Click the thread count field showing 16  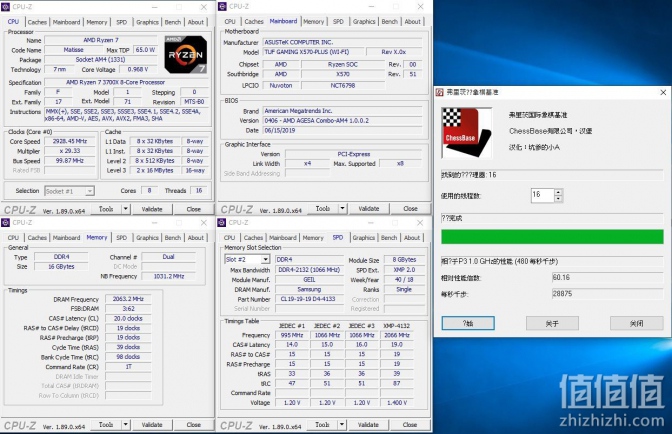[x=543, y=195]
